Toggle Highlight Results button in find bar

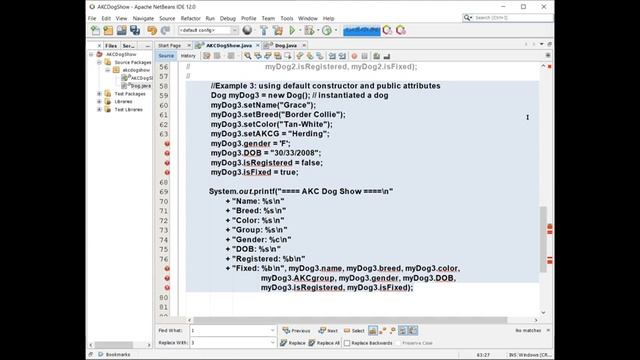point(403,331)
